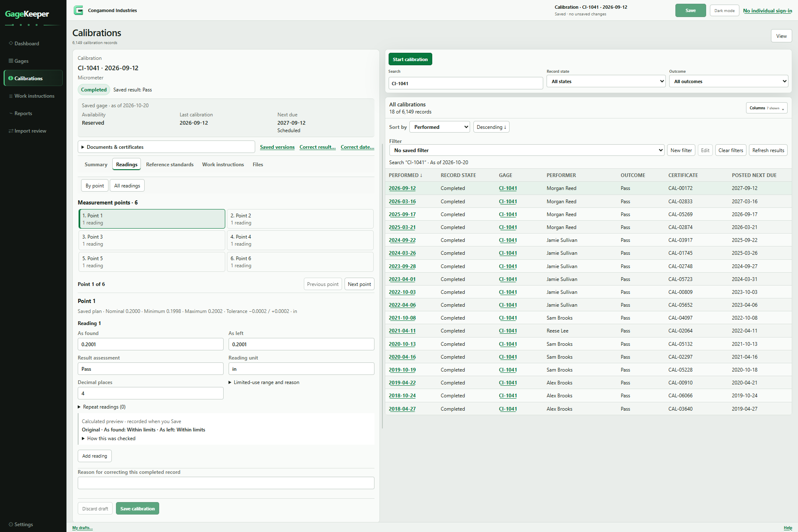Click Correct date... link
The image size is (798, 532).
click(x=357, y=147)
